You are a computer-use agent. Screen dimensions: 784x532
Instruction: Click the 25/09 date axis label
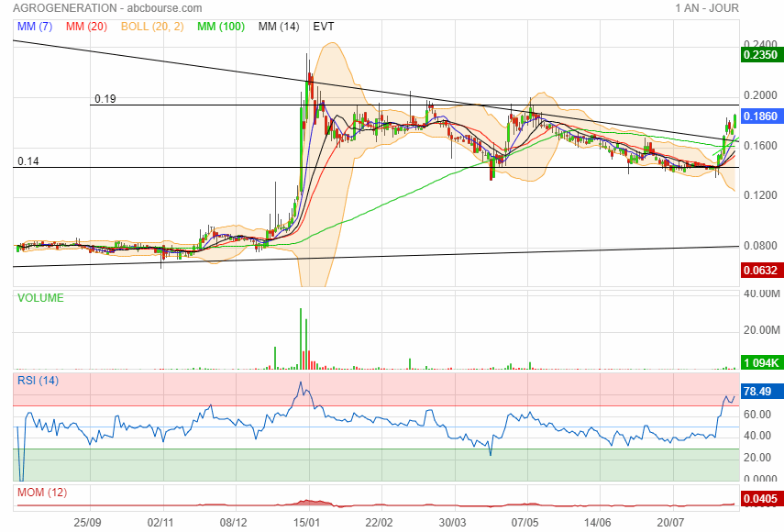tap(87, 523)
